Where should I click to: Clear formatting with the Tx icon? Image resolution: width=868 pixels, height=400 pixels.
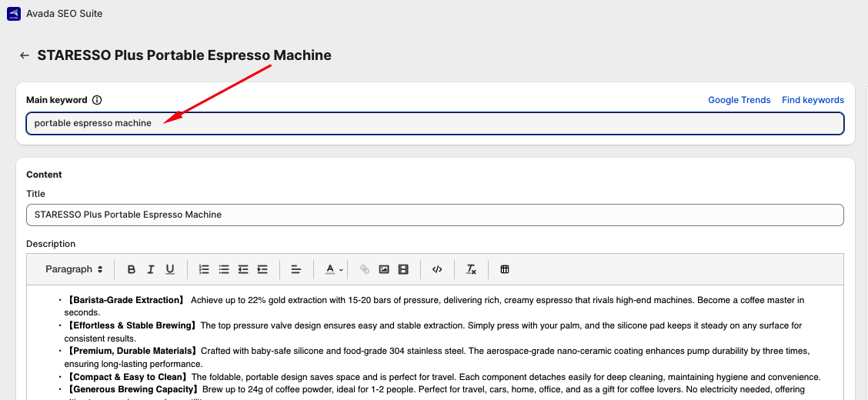[472, 269]
